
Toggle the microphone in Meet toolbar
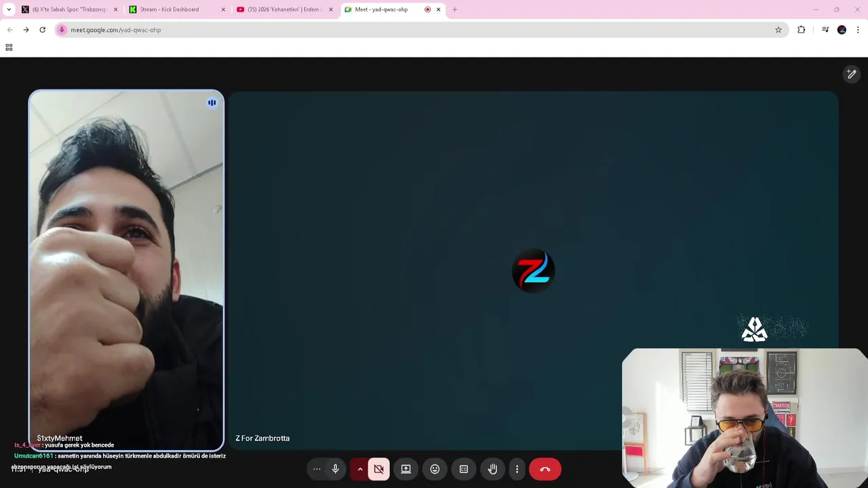pos(335,469)
